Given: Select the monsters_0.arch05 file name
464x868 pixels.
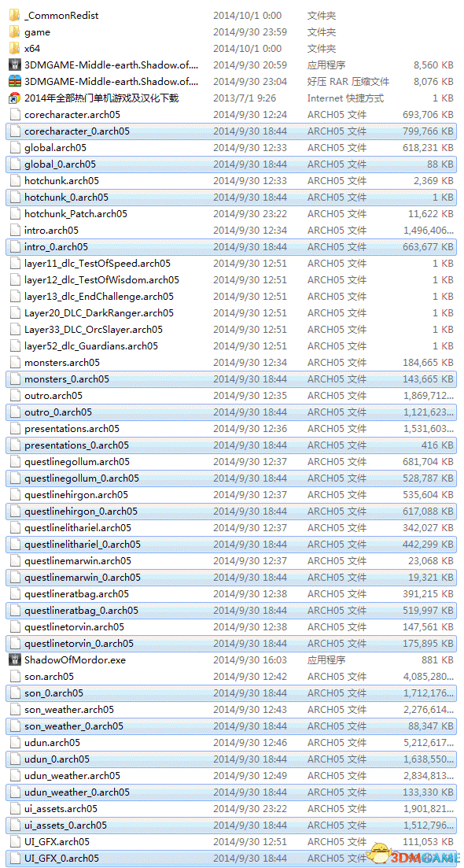Looking at the screenshot, I should 67,379.
